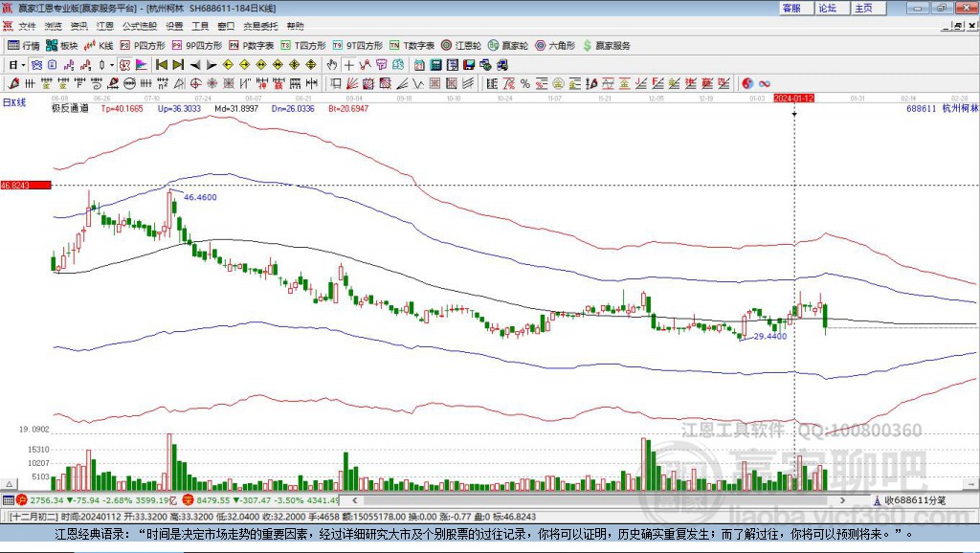Open the 资讯 news menu

[x=78, y=26]
